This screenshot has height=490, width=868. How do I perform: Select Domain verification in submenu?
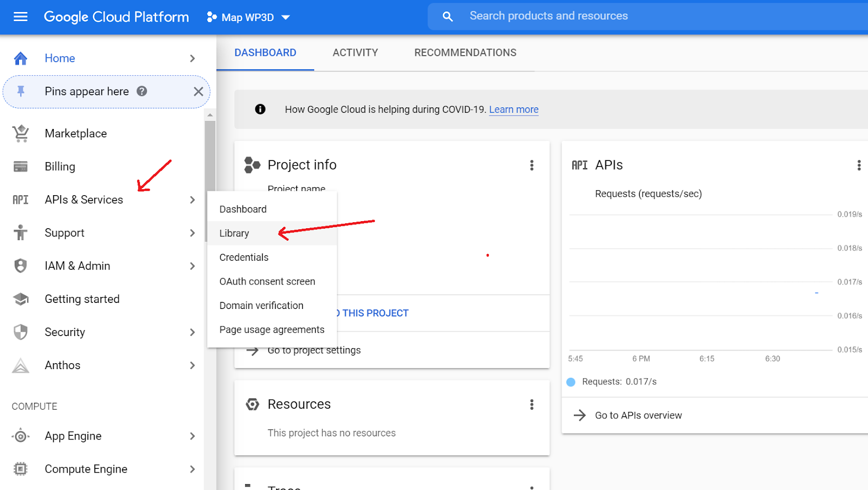pyautogui.click(x=272, y=305)
